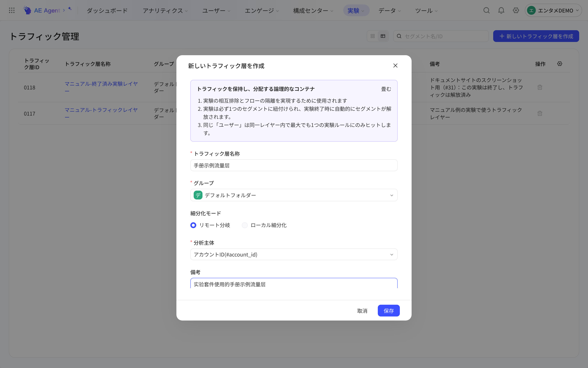The height and width of the screenshot is (368, 588).
Task: Click the 取消 cancel button
Action: pyautogui.click(x=362, y=311)
